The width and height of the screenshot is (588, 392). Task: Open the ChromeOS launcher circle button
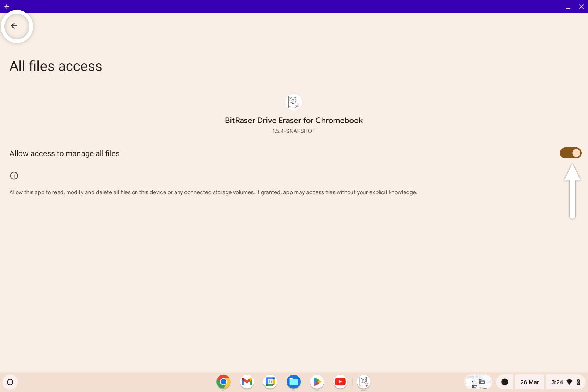(10, 382)
